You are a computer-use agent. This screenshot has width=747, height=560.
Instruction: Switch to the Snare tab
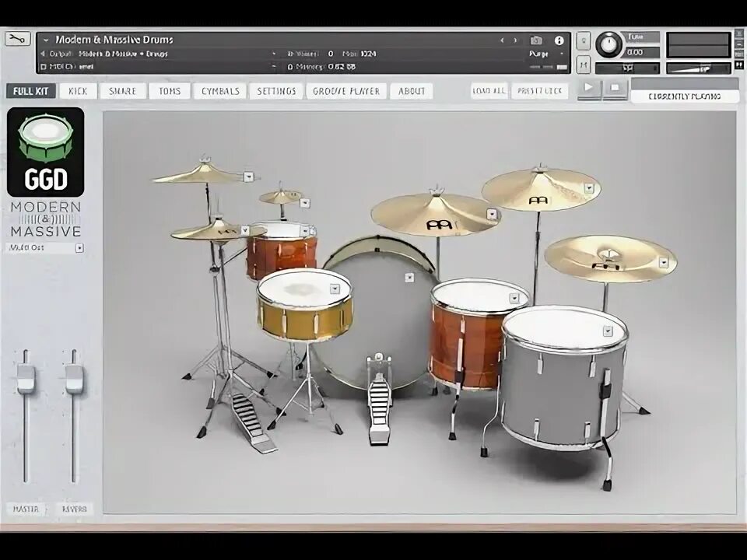click(122, 91)
